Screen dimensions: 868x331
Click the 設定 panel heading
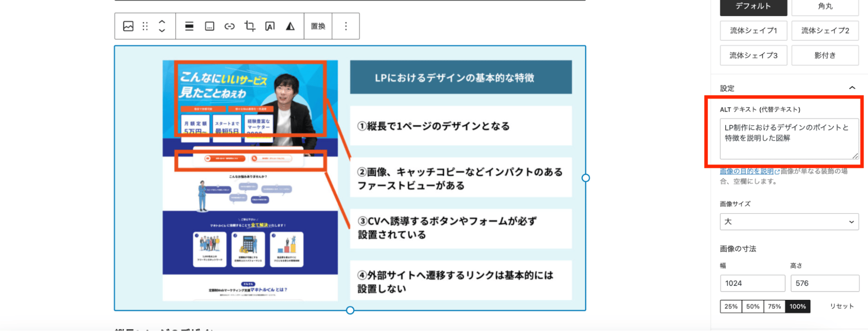point(727,88)
